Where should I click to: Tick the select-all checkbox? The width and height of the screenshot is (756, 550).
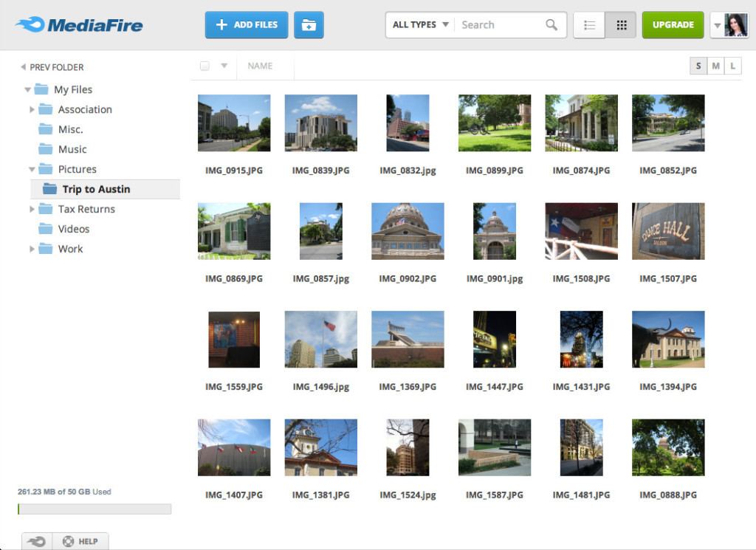click(205, 66)
